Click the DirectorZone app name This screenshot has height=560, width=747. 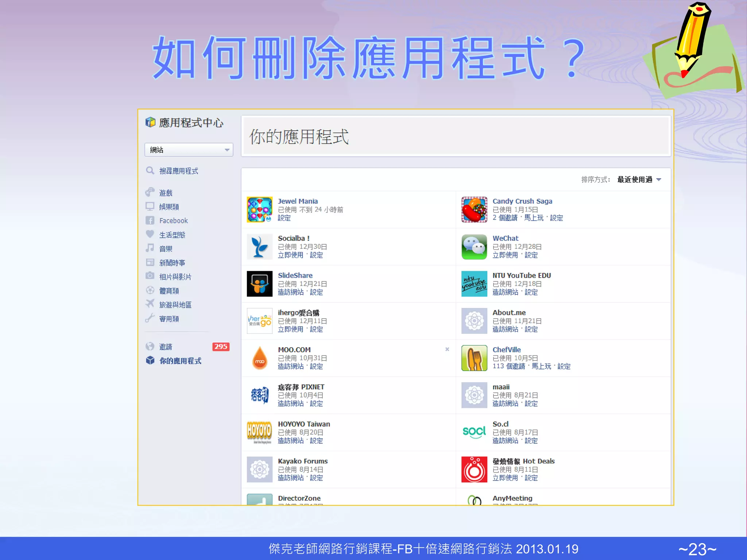(x=299, y=498)
